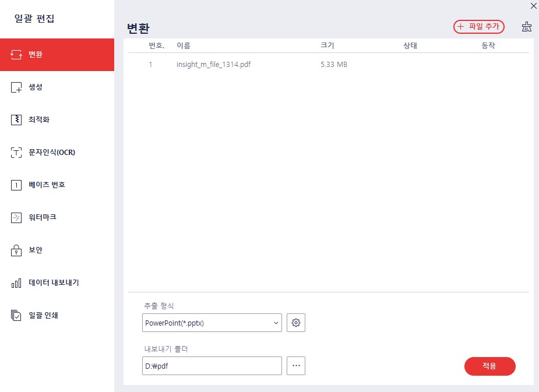The width and height of the screenshot is (539, 392).
Task: Switch to 보안 section
Action: pos(36,250)
